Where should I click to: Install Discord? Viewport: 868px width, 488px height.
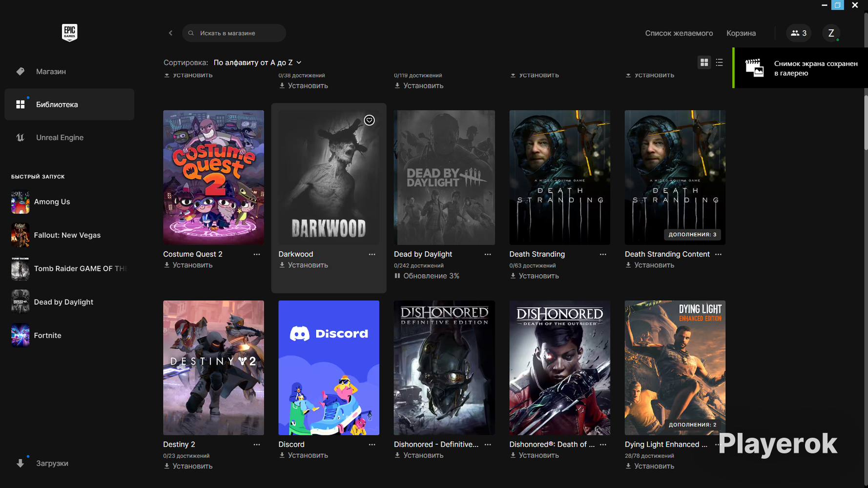pos(303,455)
